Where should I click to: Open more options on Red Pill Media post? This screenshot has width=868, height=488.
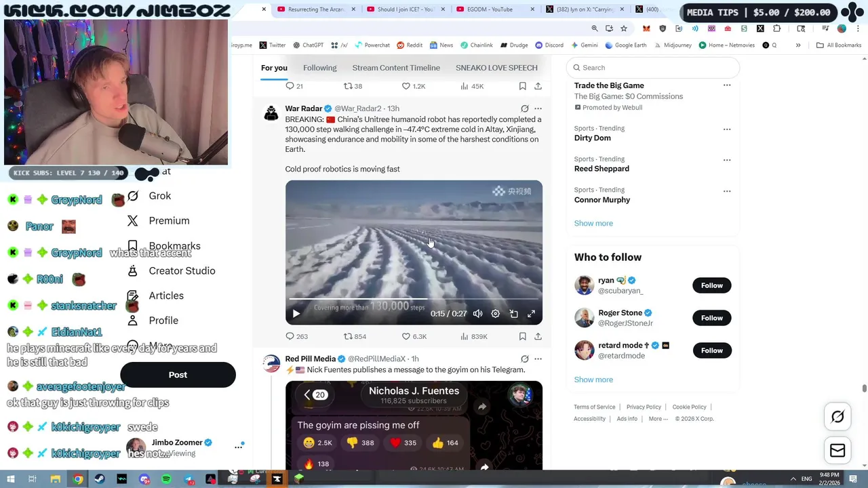(538, 359)
